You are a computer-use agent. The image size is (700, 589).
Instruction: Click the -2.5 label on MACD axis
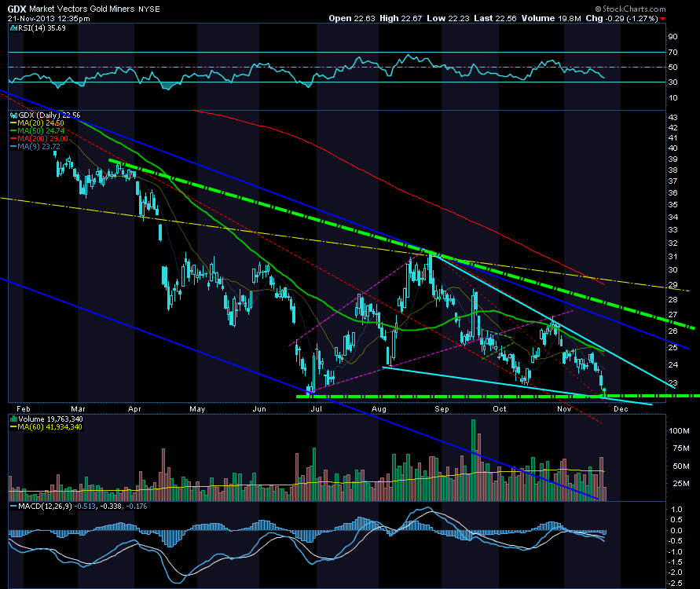tap(676, 584)
